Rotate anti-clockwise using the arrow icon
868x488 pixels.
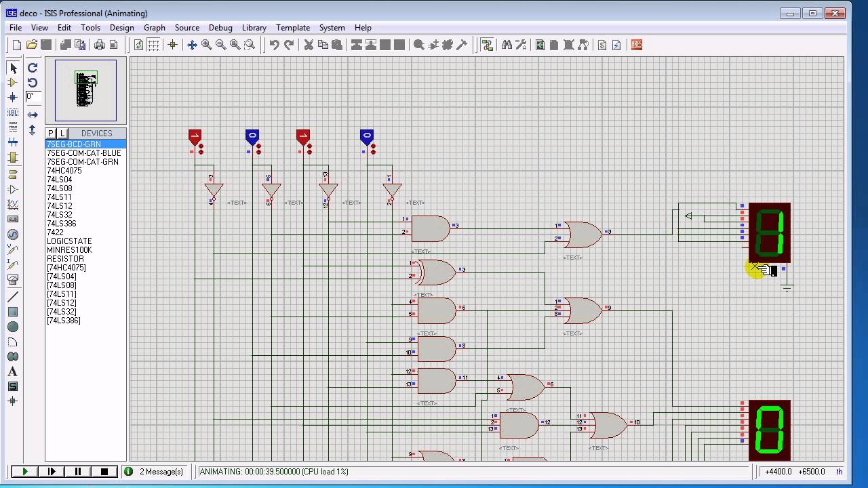click(x=32, y=83)
